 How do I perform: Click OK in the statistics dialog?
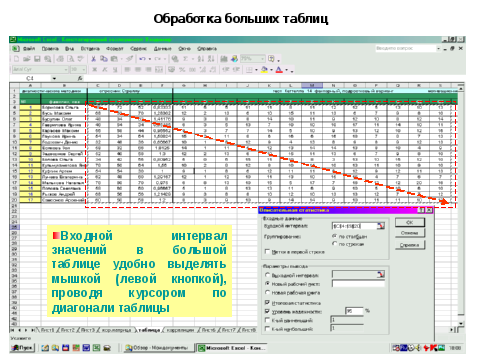[x=410, y=222]
